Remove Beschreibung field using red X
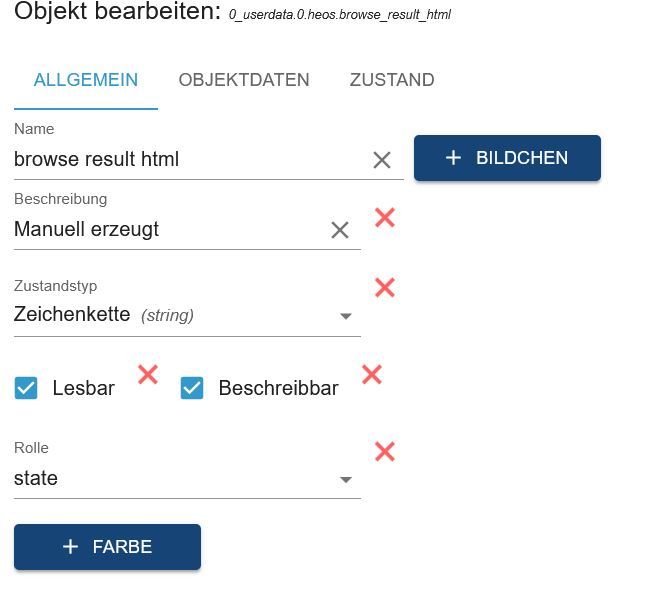Image resolution: width=665 pixels, height=601 pixels. tap(384, 217)
